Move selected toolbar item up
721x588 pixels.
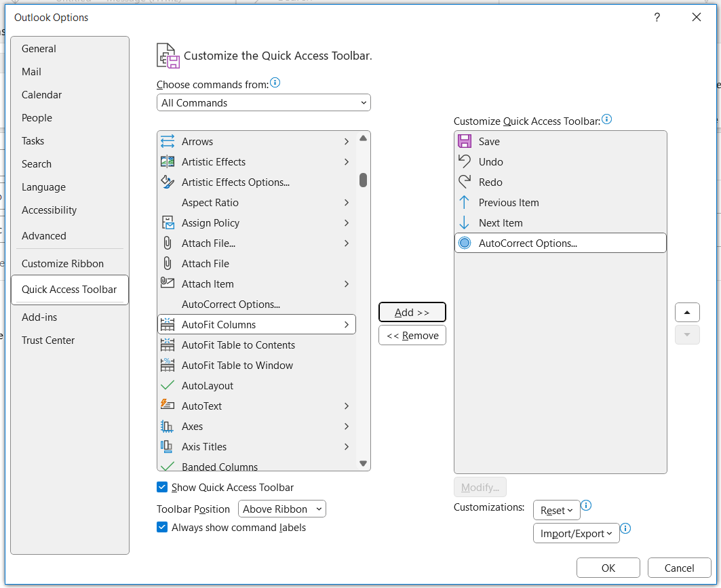(687, 312)
